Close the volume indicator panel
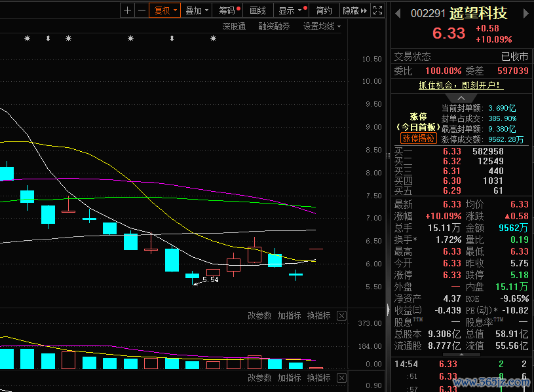Viewport: 534px width, 392px height. (341, 316)
